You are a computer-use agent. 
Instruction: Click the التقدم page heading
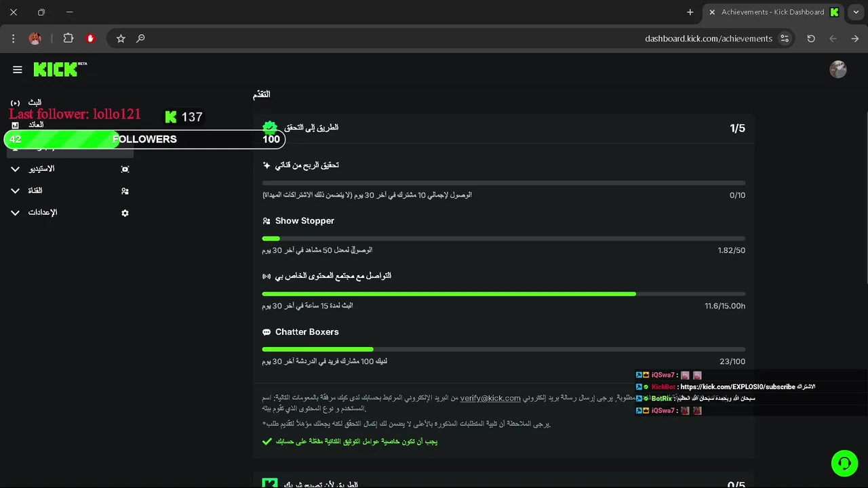pos(262,95)
